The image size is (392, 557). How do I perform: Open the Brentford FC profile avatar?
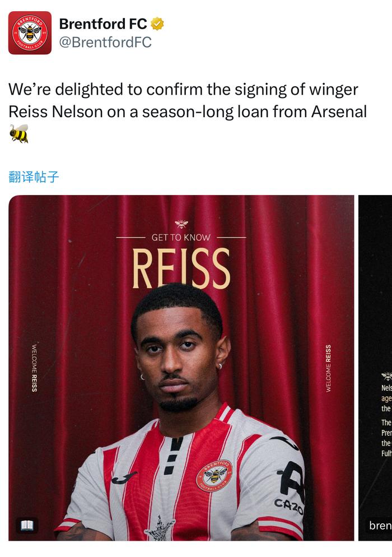coord(30,33)
